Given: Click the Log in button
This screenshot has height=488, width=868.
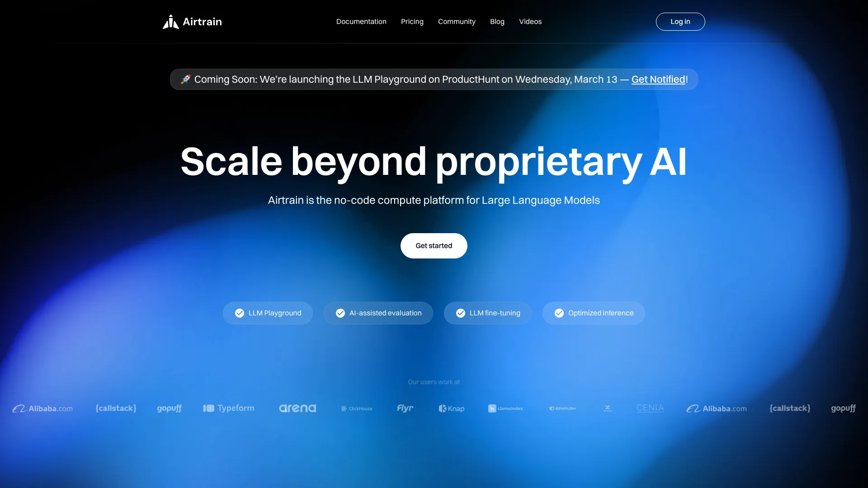Looking at the screenshot, I should coord(680,21).
